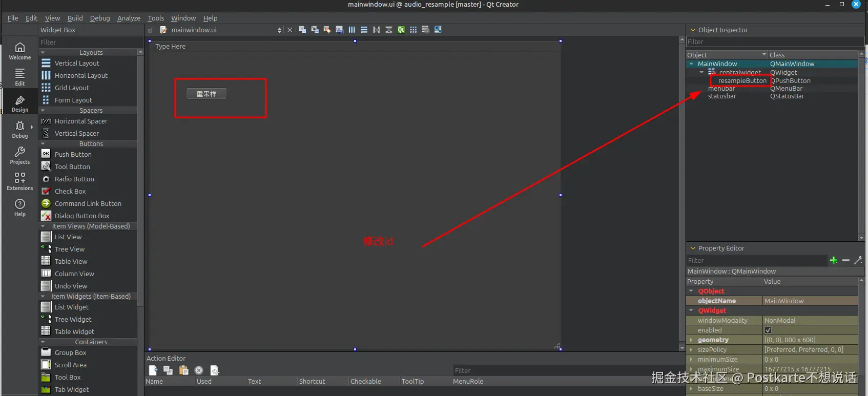Expand the geometry property
The width and height of the screenshot is (868, 396).
tap(691, 340)
